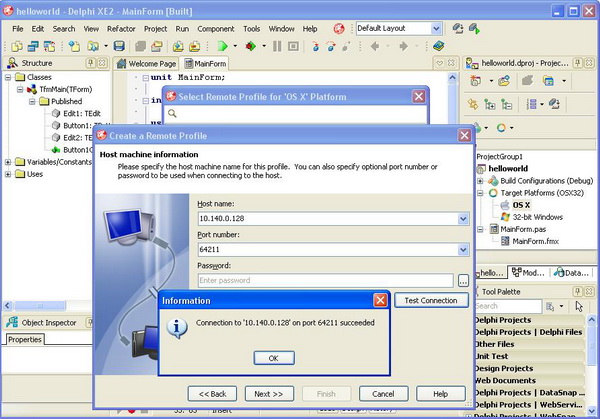This screenshot has width=600, height=419.
Task: Click the Project Manager view folder icon
Action: (548, 81)
